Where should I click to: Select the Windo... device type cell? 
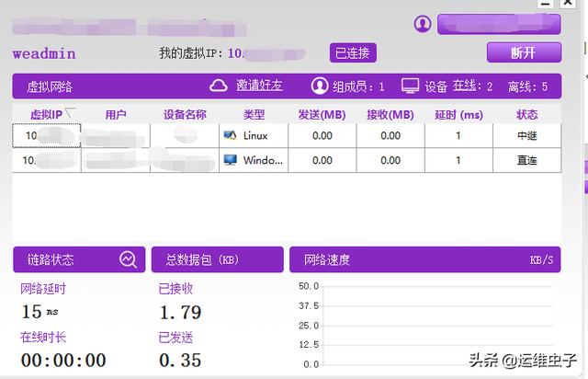[254, 160]
